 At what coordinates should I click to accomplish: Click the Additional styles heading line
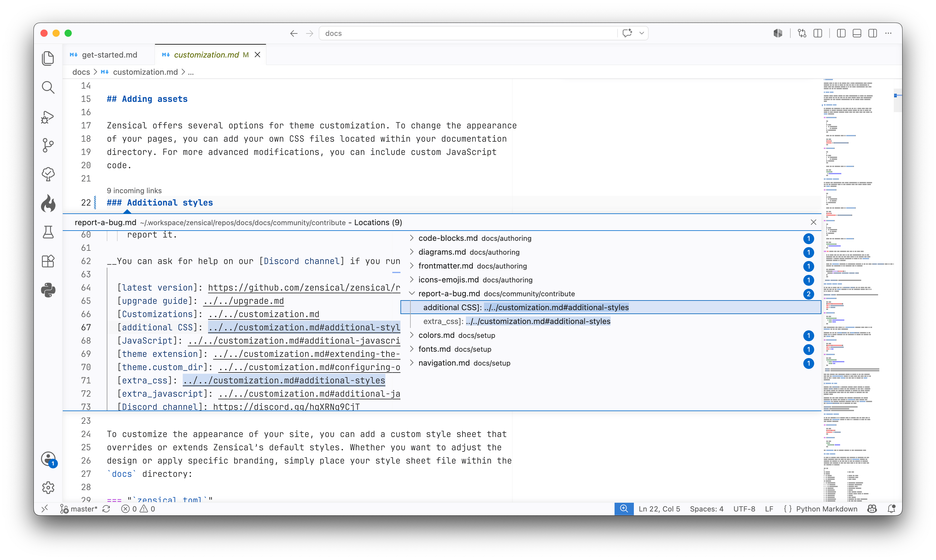click(x=160, y=203)
